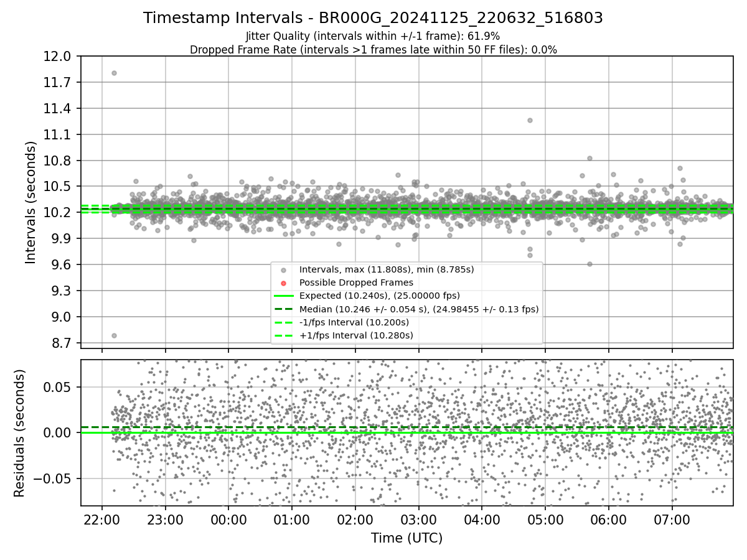Click the 'Time (UTC)' x-axis label
Image resolution: width=747 pixels, height=560 pixels.
click(406, 538)
